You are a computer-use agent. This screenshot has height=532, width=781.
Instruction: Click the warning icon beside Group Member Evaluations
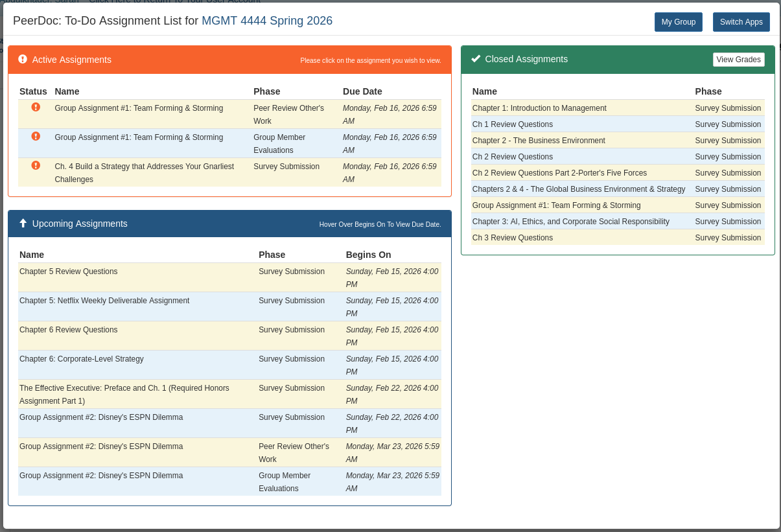(36, 137)
